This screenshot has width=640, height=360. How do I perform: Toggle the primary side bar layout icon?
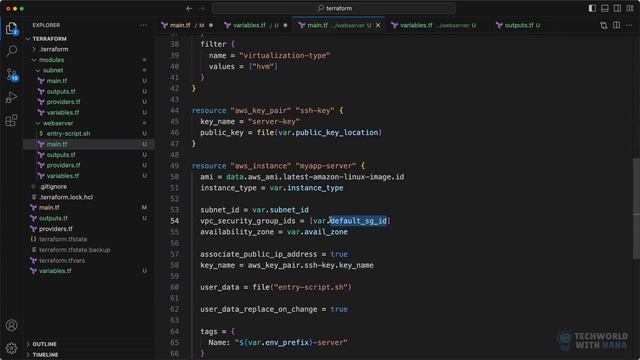pos(592,8)
